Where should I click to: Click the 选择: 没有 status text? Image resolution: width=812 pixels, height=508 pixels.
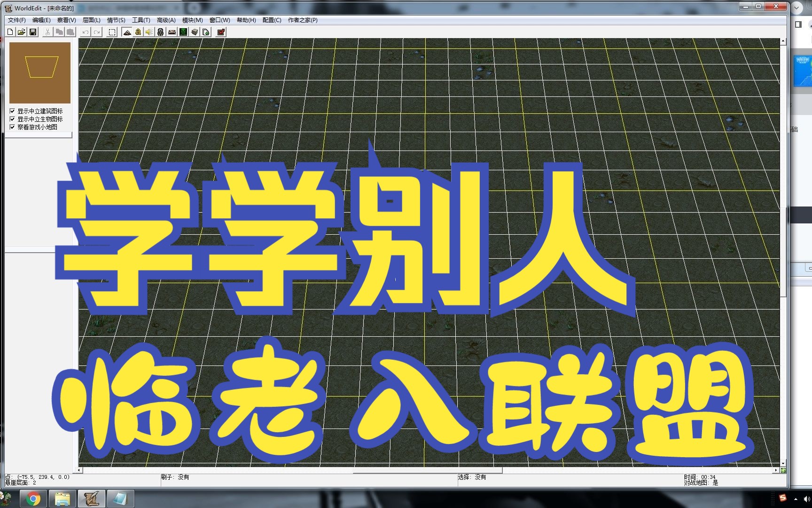[472, 477]
